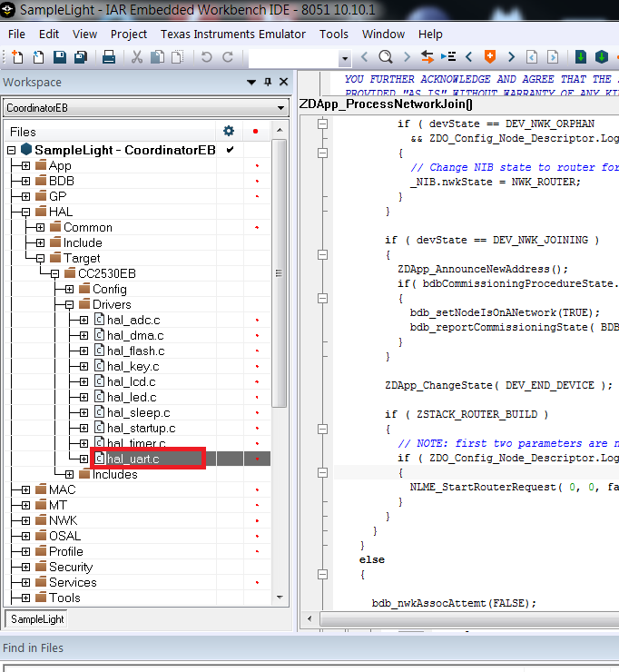Click the Open file toolbar icon
This screenshot has width=619, height=672.
tap(38, 57)
